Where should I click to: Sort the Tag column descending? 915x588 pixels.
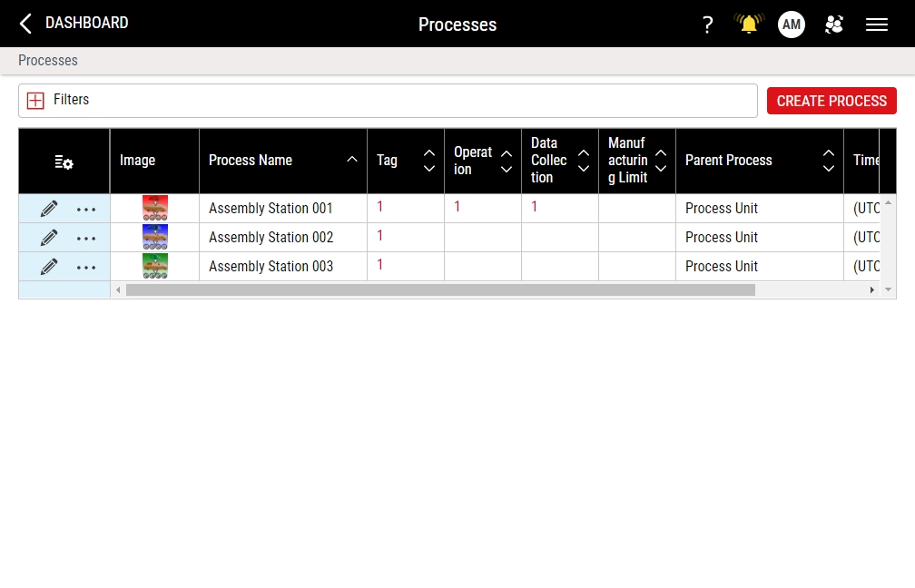[428, 168]
